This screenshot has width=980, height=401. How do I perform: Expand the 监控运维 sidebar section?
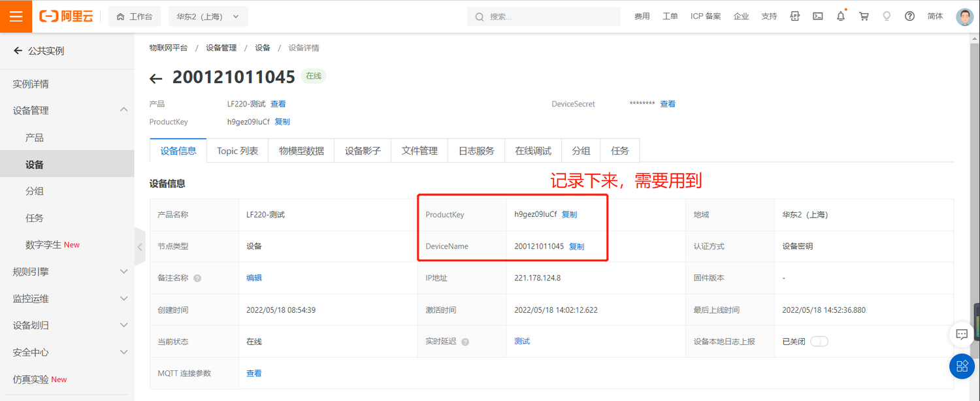click(x=124, y=298)
